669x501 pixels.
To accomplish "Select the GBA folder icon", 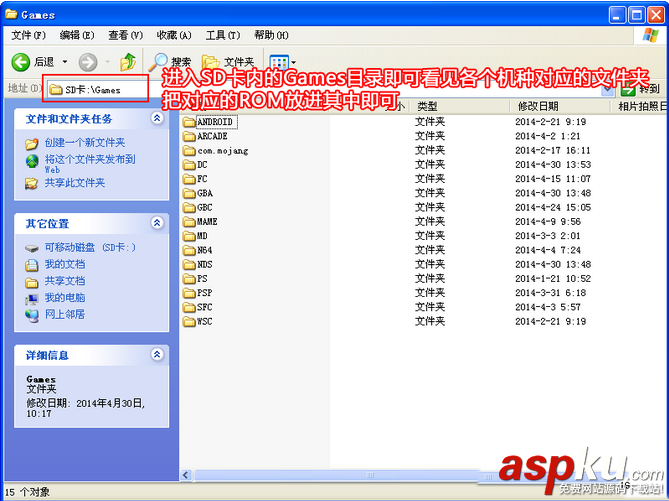I will 189,194.
